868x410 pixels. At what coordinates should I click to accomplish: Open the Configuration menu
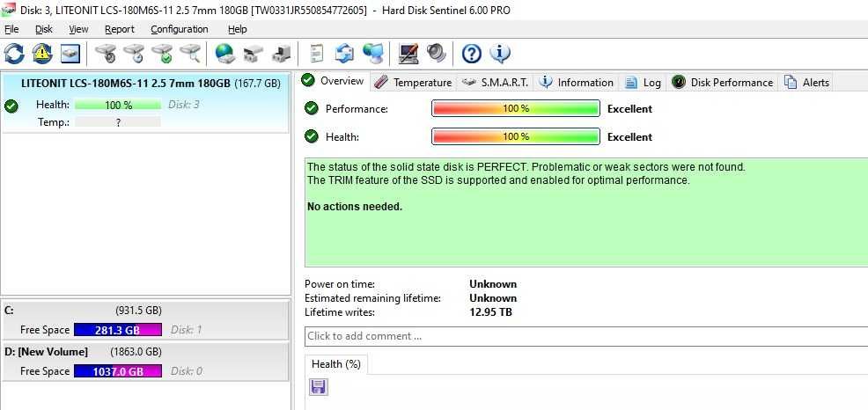point(180,29)
